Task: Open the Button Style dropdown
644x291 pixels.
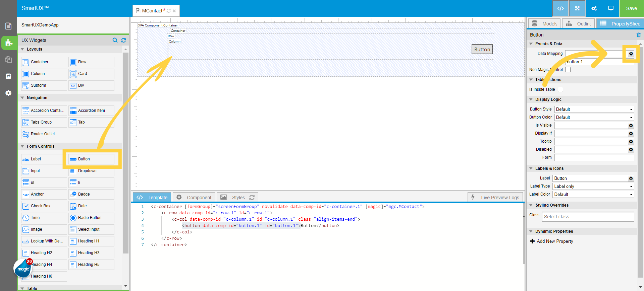Action: tap(594, 109)
